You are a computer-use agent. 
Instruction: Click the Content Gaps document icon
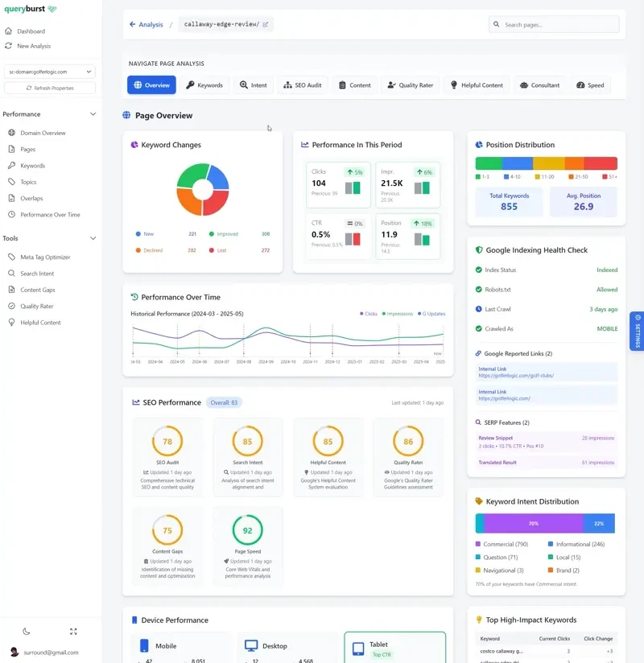(x=11, y=290)
